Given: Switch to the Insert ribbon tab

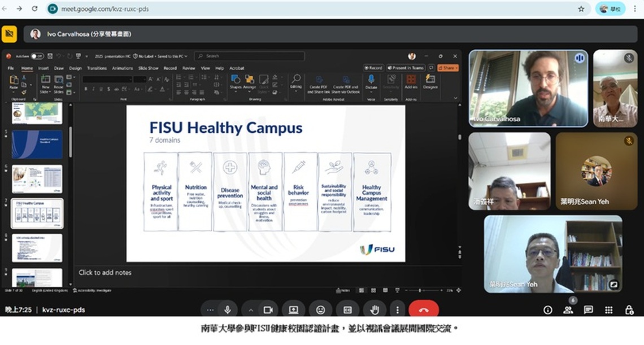Looking at the screenshot, I should coord(43,68).
